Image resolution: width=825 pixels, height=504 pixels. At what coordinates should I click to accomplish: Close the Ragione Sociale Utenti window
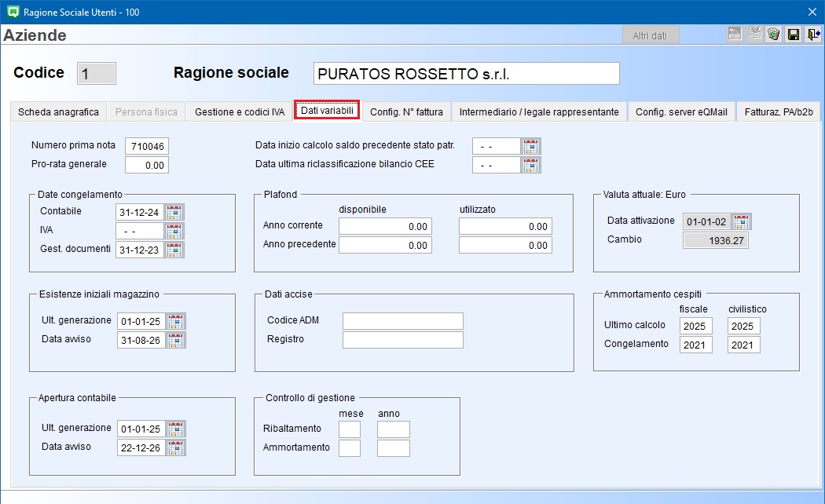[x=812, y=12]
